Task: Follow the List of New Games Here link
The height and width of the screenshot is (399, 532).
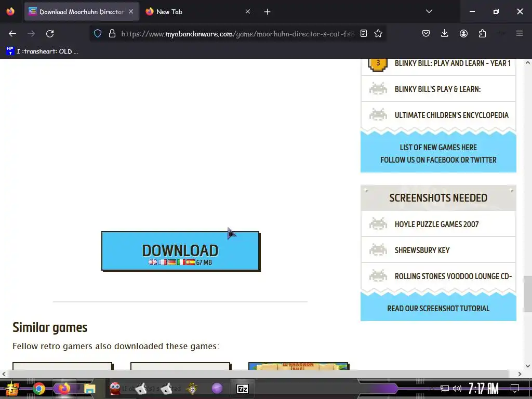Action: (438, 148)
